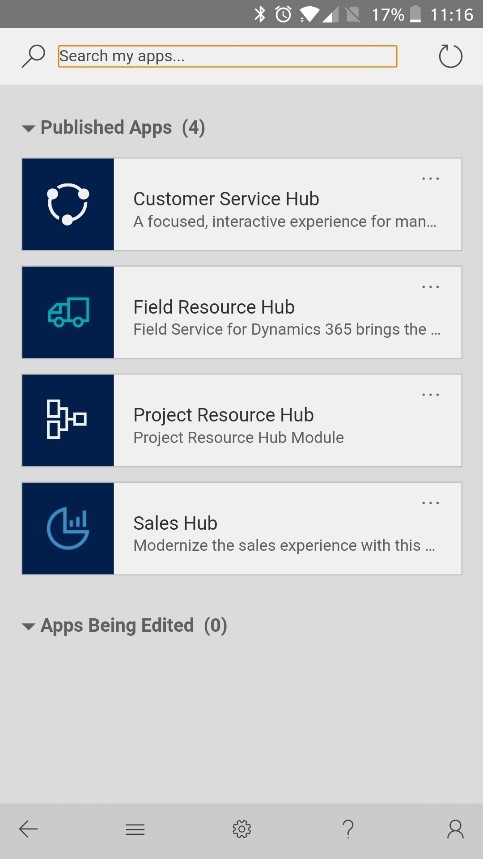The width and height of the screenshot is (483, 859).
Task: Go back using the arrow icon
Action: (28, 829)
